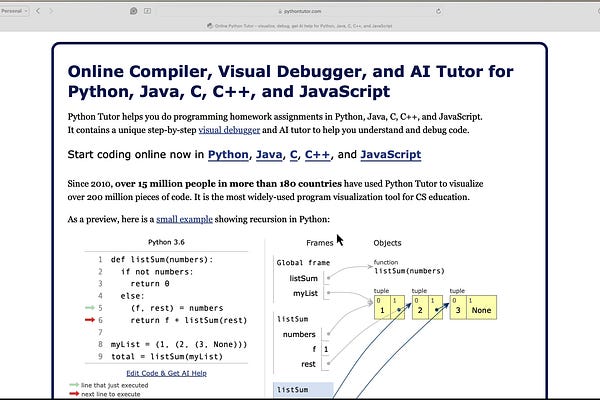Select the Online Python Tutor tab
Image resolution: width=600 pixels, height=400 pixels.
(300, 26)
